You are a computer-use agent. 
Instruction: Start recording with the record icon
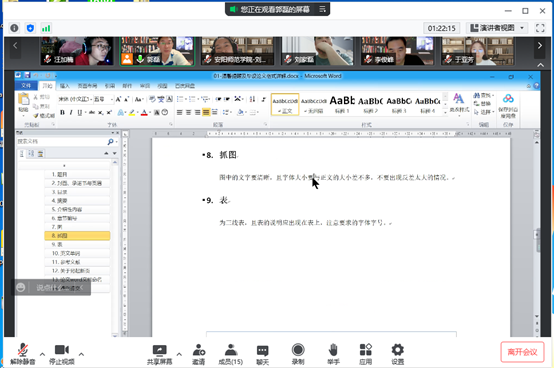298,354
